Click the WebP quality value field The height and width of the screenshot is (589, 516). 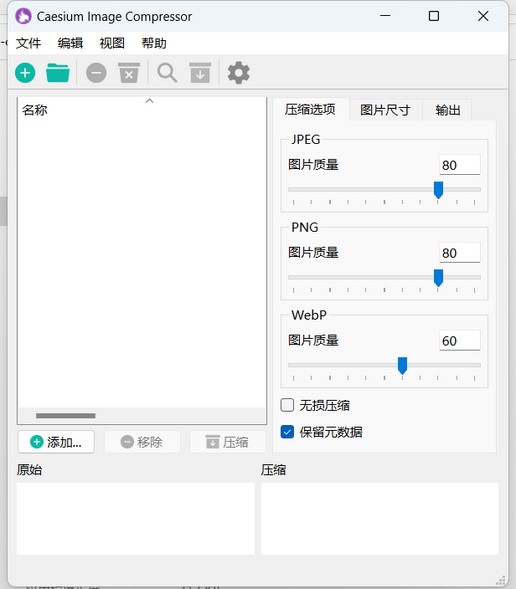[460, 341]
